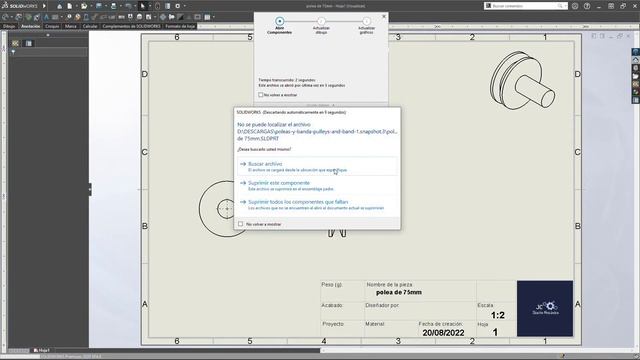Open the File Explorer folder task pane icon
640x360 pixels.
636,76
